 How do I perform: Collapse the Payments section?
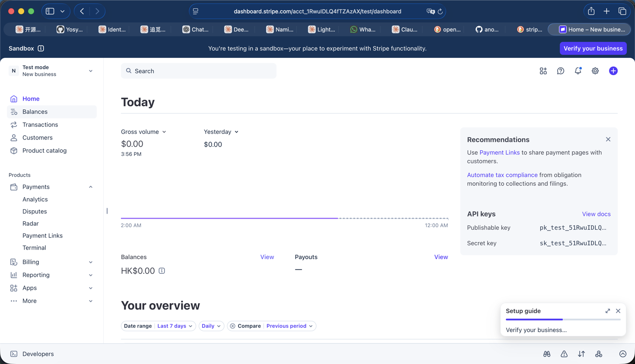91,187
